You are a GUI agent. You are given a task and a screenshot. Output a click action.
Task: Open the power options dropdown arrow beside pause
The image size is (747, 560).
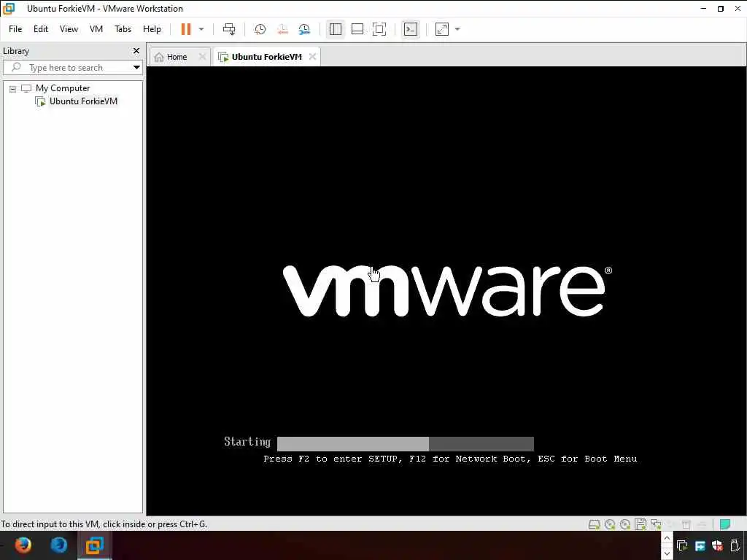tap(201, 29)
